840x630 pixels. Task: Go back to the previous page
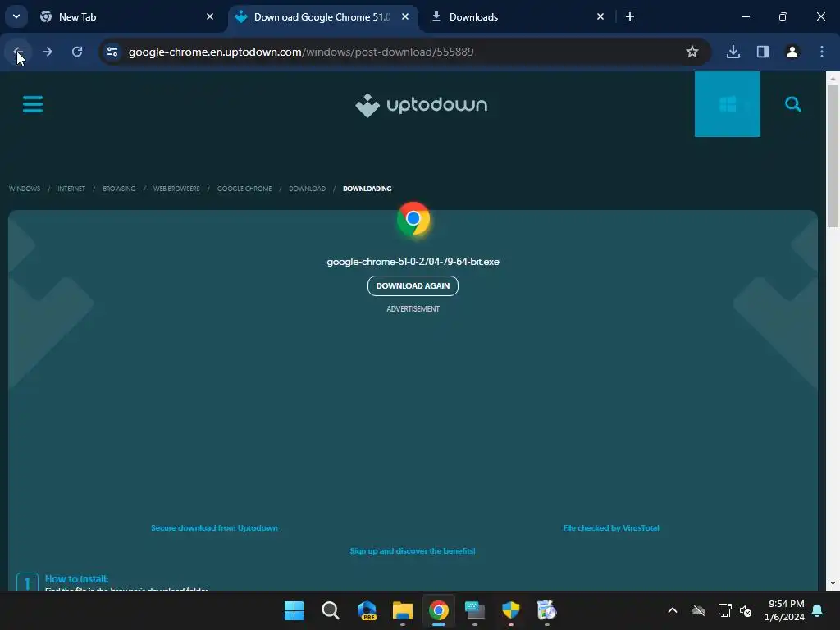tap(17, 52)
